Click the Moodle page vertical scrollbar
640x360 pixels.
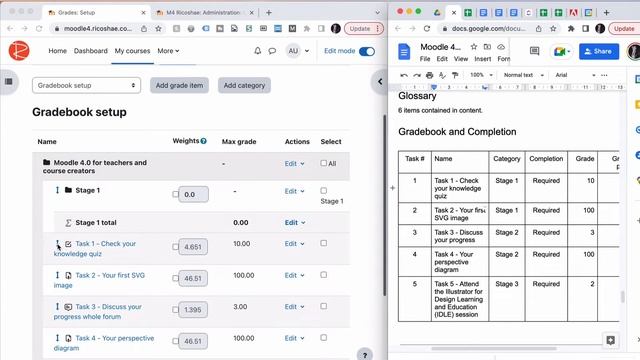[x=384, y=205]
